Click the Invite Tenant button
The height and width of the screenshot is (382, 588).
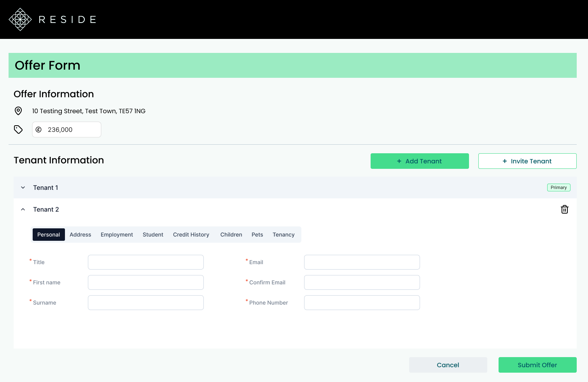click(x=527, y=161)
